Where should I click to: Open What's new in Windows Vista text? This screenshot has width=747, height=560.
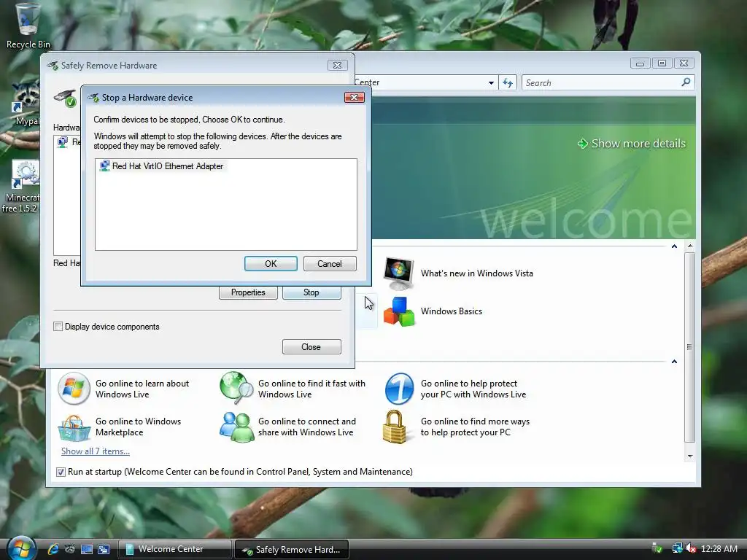point(477,273)
